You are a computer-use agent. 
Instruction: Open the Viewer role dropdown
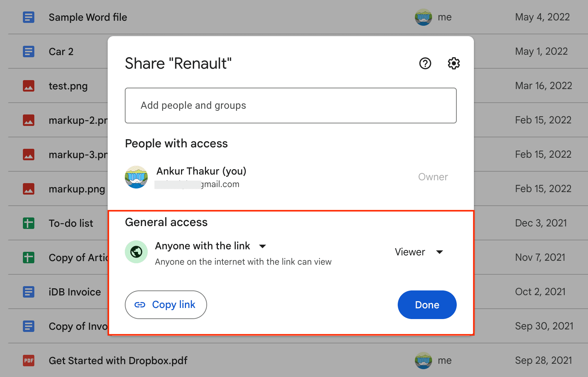419,252
